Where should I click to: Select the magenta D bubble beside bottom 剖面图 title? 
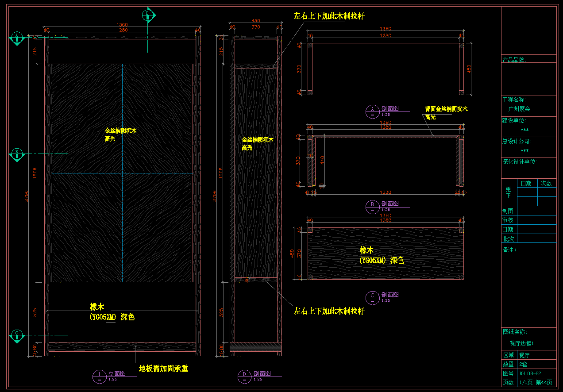tap(244, 376)
